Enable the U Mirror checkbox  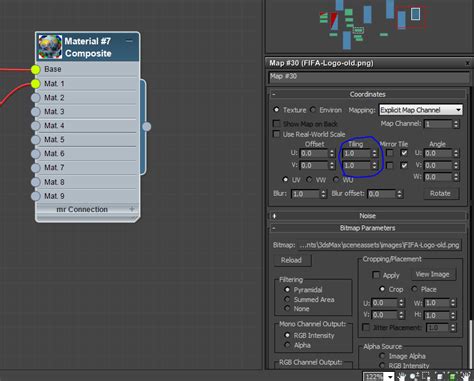[x=390, y=153]
